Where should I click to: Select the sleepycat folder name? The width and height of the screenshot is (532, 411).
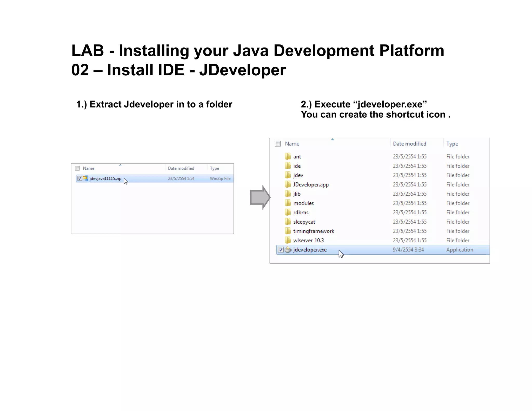304,222
